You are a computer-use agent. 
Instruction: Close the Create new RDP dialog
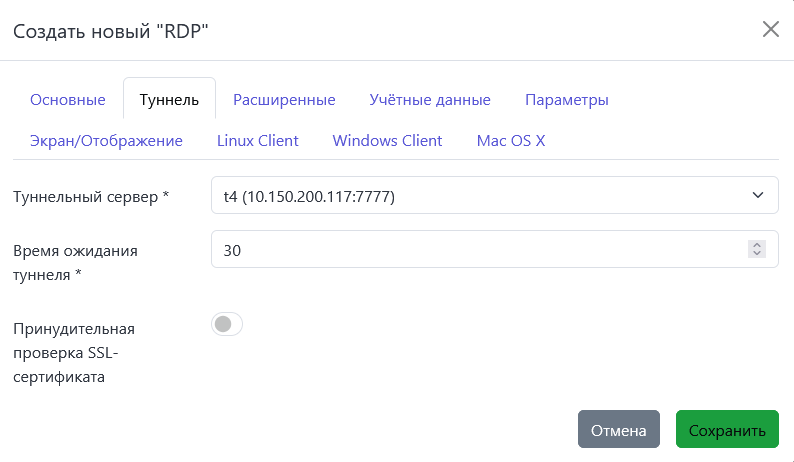point(770,29)
